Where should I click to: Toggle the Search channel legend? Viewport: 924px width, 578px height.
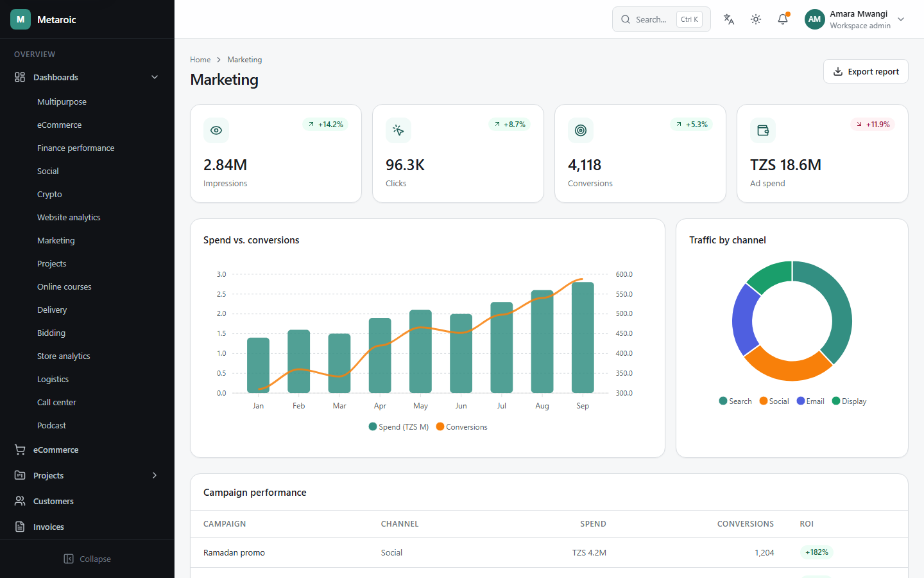tap(735, 401)
